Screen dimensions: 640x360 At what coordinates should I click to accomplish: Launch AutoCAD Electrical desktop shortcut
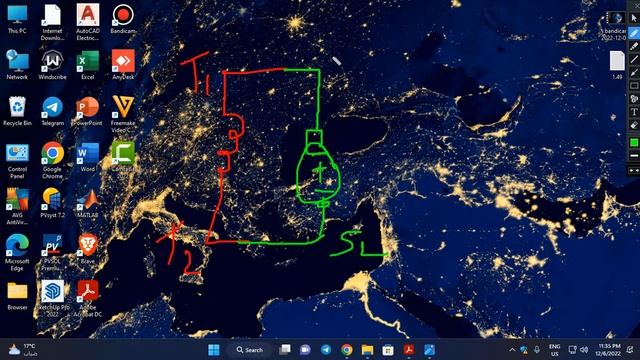(x=88, y=22)
